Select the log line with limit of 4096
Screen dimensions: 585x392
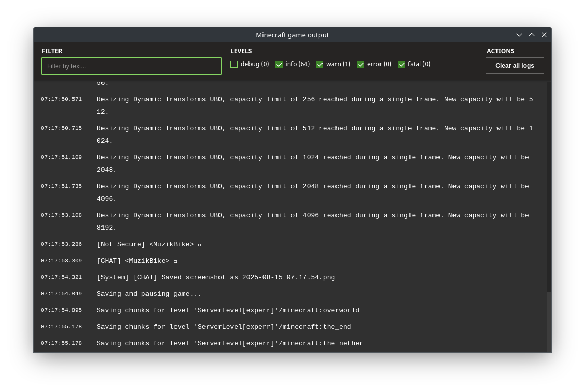pyautogui.click(x=313, y=221)
